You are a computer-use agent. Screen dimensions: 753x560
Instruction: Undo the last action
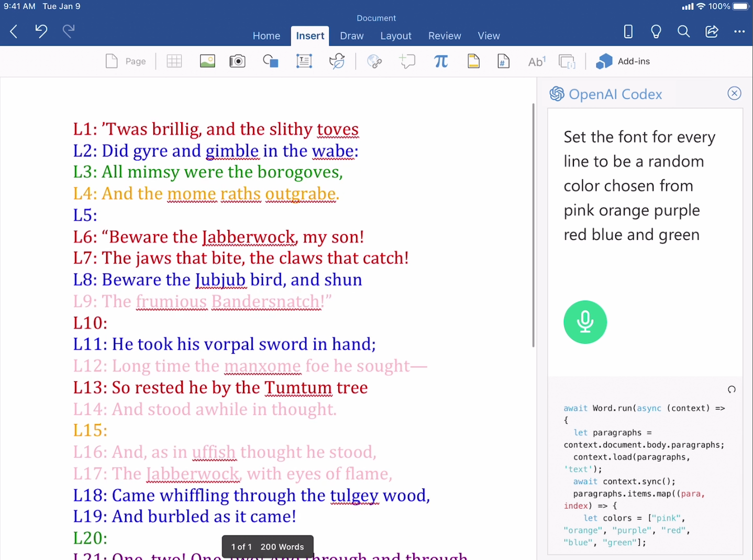(x=41, y=31)
